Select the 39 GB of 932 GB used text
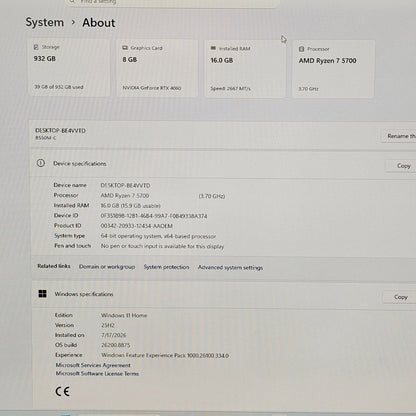 click(x=59, y=87)
